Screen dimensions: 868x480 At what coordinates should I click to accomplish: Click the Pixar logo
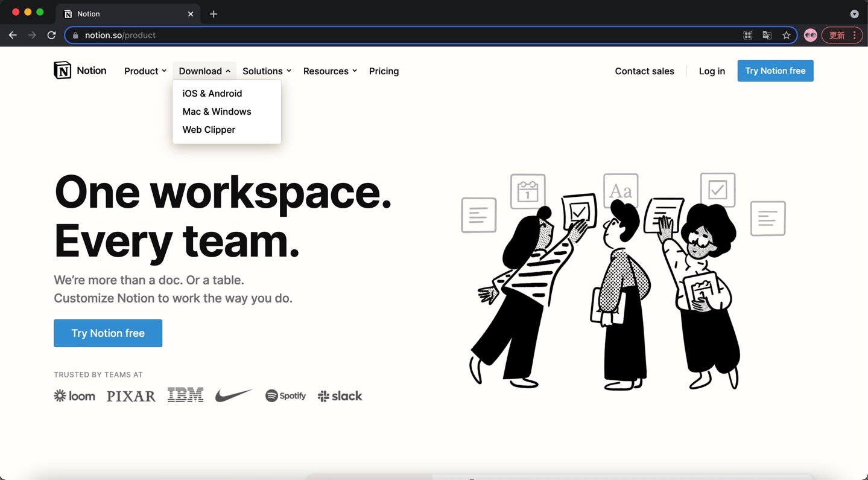[131, 396]
